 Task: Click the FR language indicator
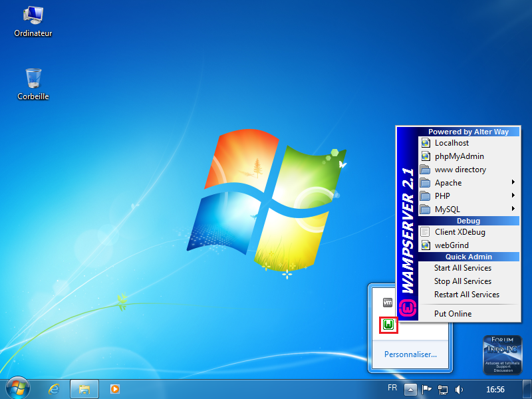pyautogui.click(x=392, y=388)
